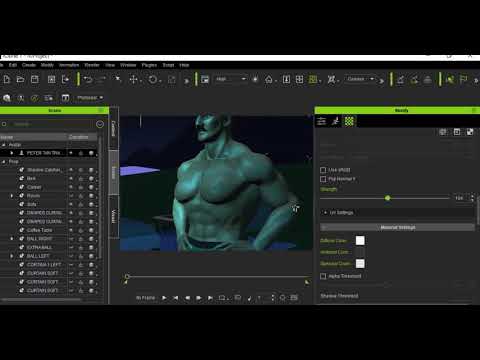
Task: Expand the Room prop tree node
Action: pyautogui.click(x=12, y=196)
